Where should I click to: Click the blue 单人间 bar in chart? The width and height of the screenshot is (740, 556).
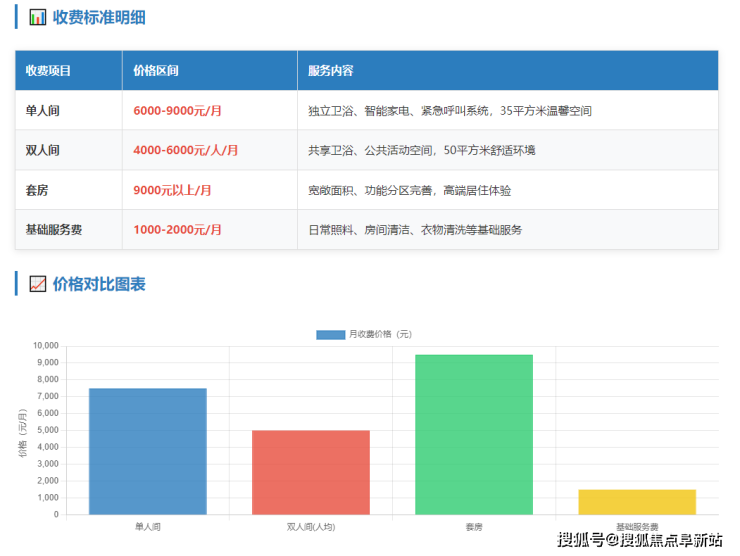(148, 451)
